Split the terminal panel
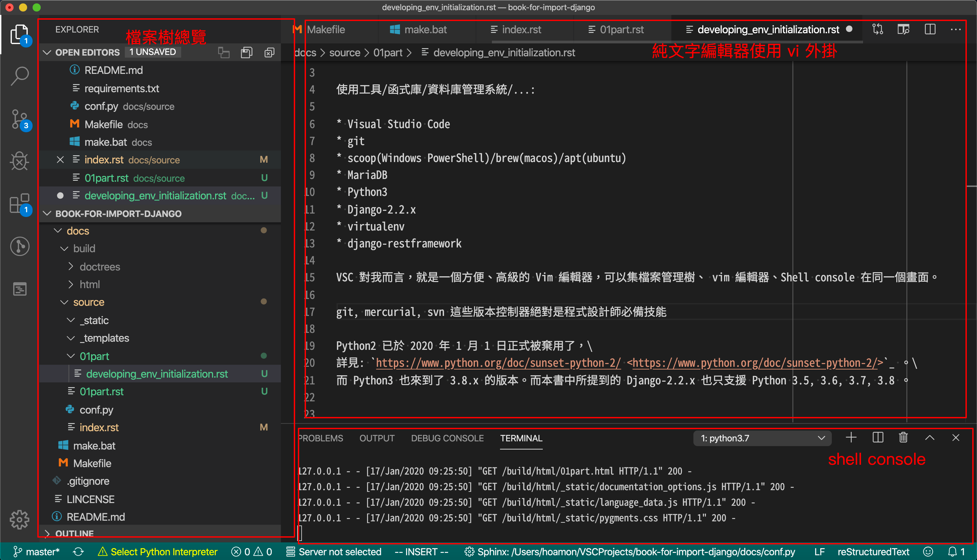The height and width of the screenshot is (560, 977). point(878,438)
